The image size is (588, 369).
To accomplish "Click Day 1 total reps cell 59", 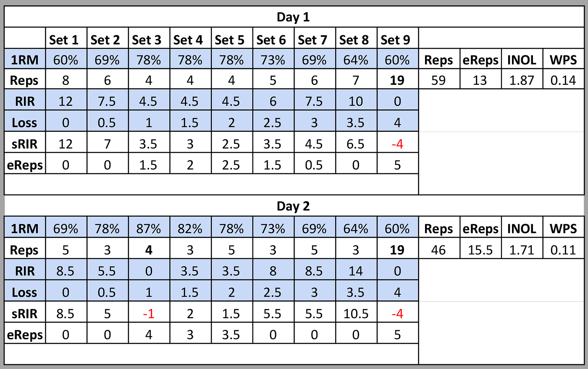I will [x=439, y=80].
